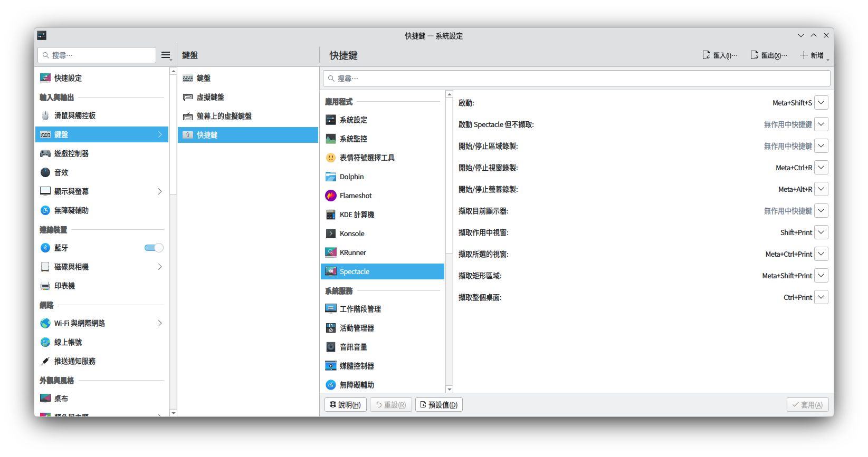This screenshot has height=457, width=868.
Task: Click the 藍牙 Bluetooth icon in sidebar
Action: (45, 248)
